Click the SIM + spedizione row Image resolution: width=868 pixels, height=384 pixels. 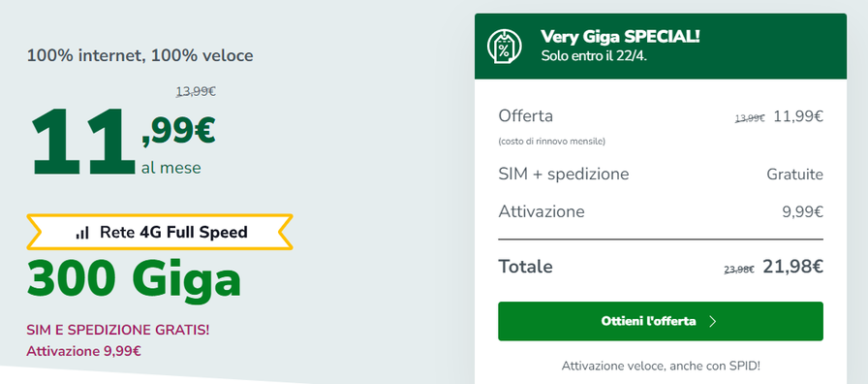(x=661, y=175)
